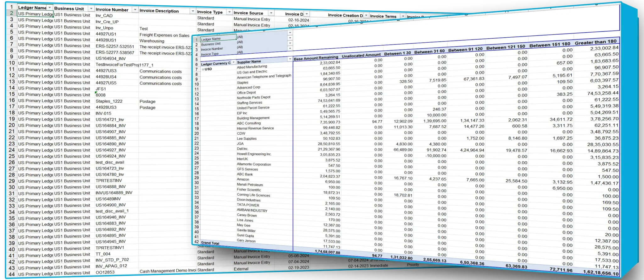The height and width of the screenshot is (280, 644).
Task: Click the Dell Inc. supplier row
Action: (x=242, y=149)
